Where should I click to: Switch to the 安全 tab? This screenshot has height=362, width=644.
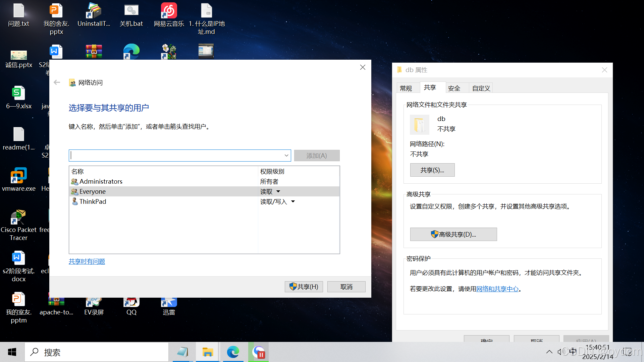454,88
